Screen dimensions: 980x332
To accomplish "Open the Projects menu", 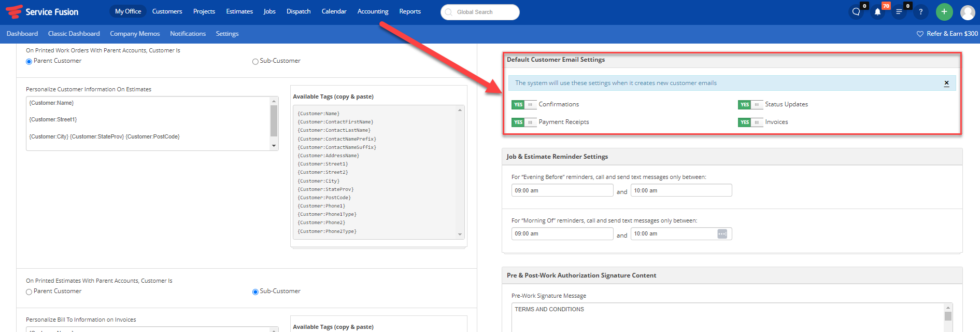I will click(x=204, y=11).
